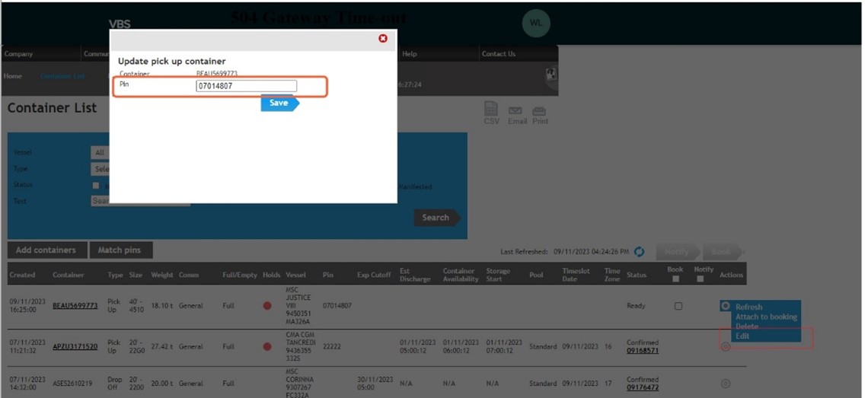The height and width of the screenshot is (398, 868).
Task: Open the Vessel filter dropdown
Action: pos(101,153)
